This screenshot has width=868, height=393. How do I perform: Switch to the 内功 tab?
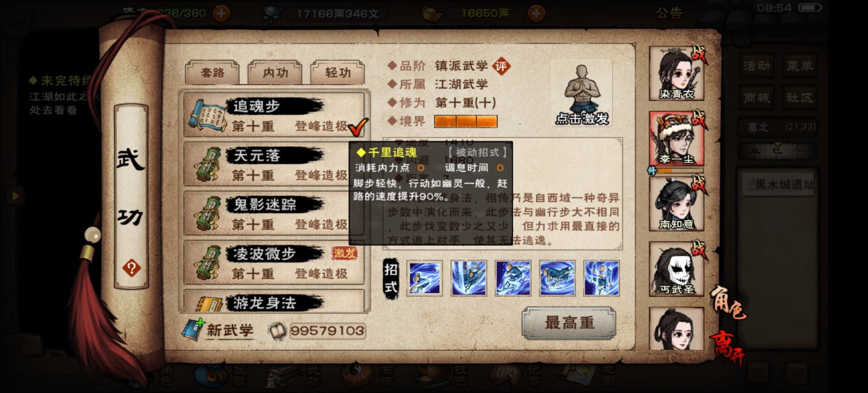coord(275,72)
